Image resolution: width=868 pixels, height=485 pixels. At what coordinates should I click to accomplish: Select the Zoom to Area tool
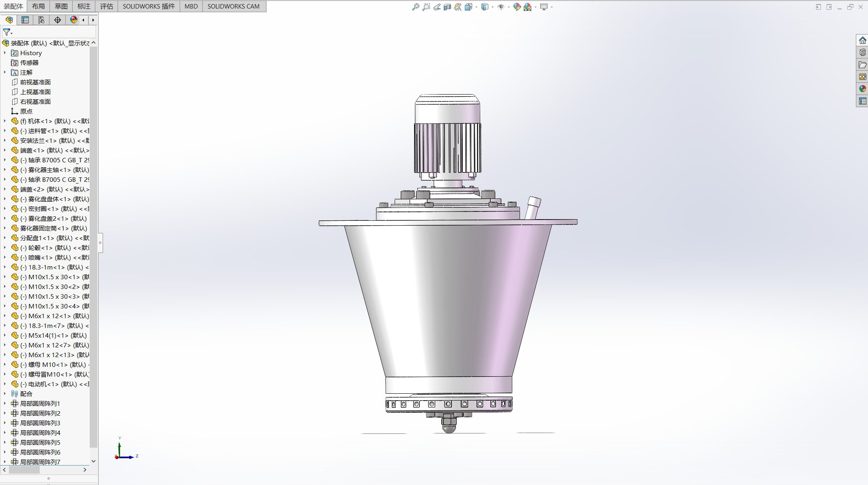point(426,7)
